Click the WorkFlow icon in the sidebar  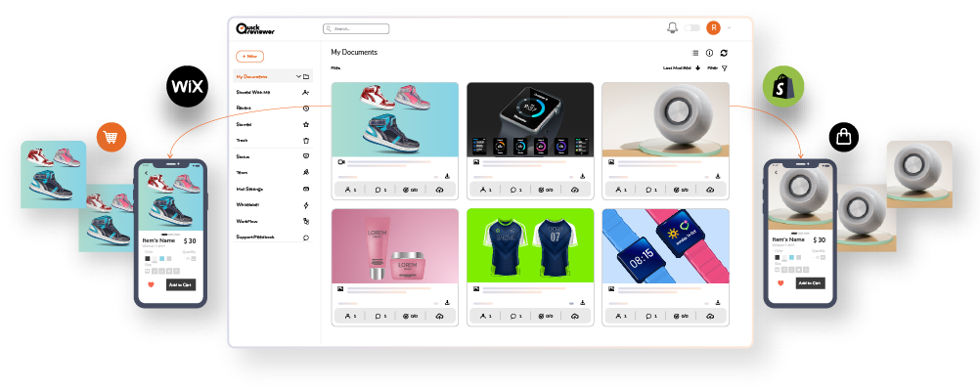click(306, 221)
